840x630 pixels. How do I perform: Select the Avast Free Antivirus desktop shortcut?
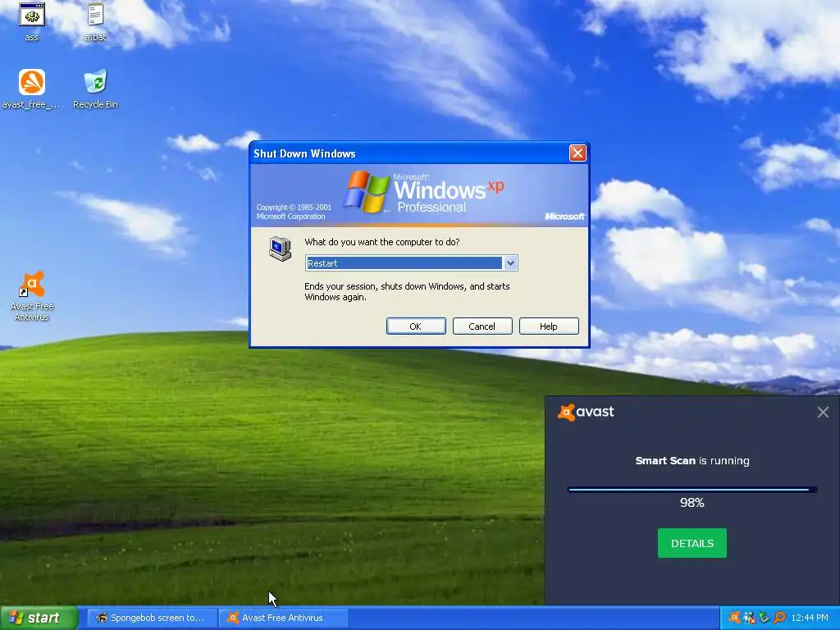32,285
